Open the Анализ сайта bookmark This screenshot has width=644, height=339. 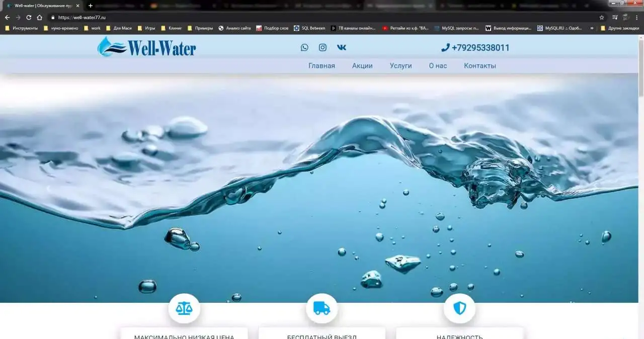point(234,28)
